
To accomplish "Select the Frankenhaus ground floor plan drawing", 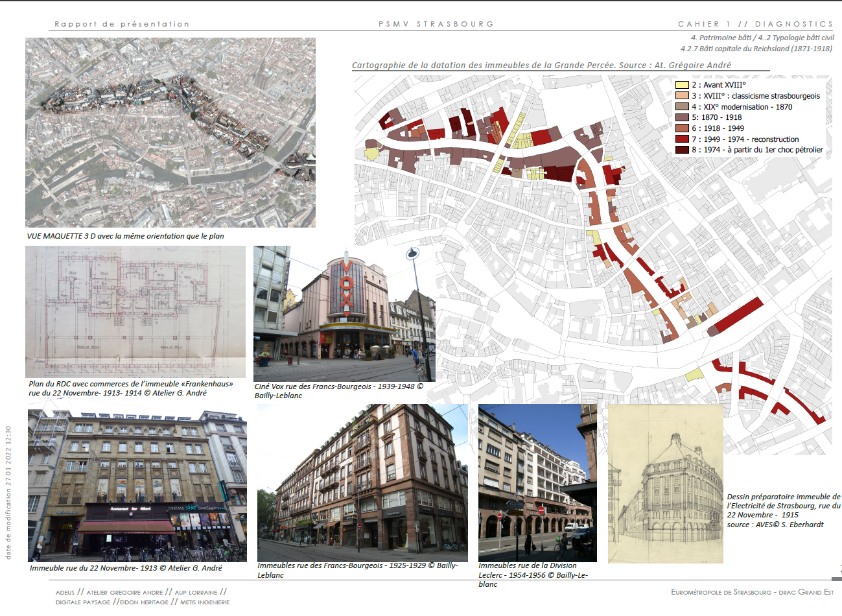I will [x=135, y=311].
